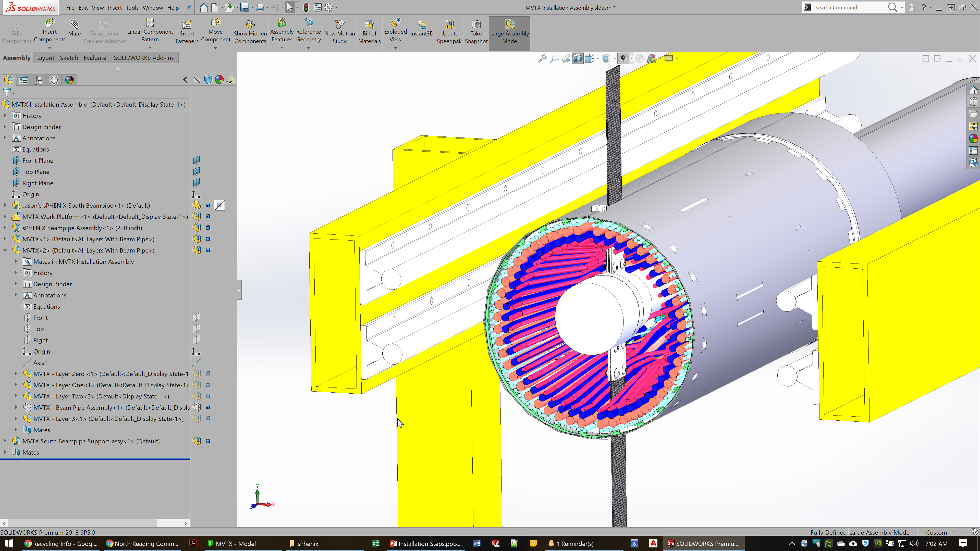980x551 pixels.
Task: Select Axis1 in the tree
Action: point(40,362)
